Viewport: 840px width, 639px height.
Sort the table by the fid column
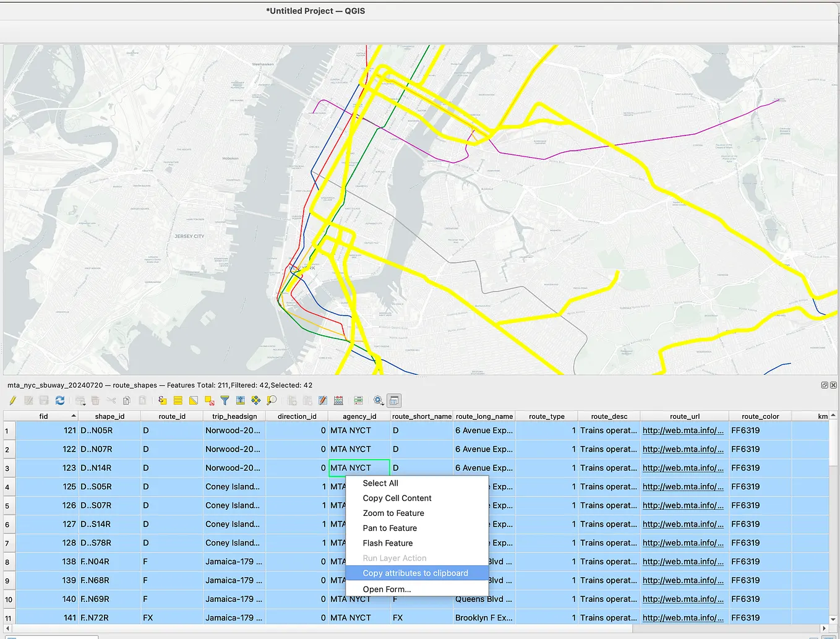43,416
